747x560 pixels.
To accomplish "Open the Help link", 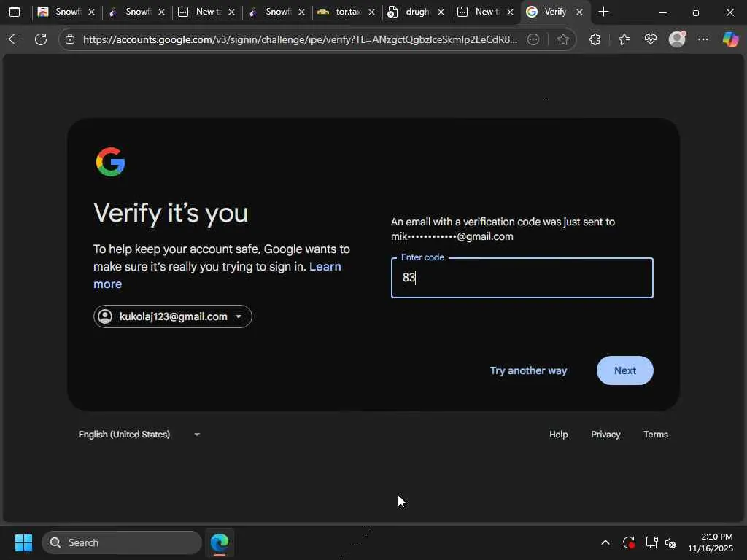I will [x=558, y=435].
